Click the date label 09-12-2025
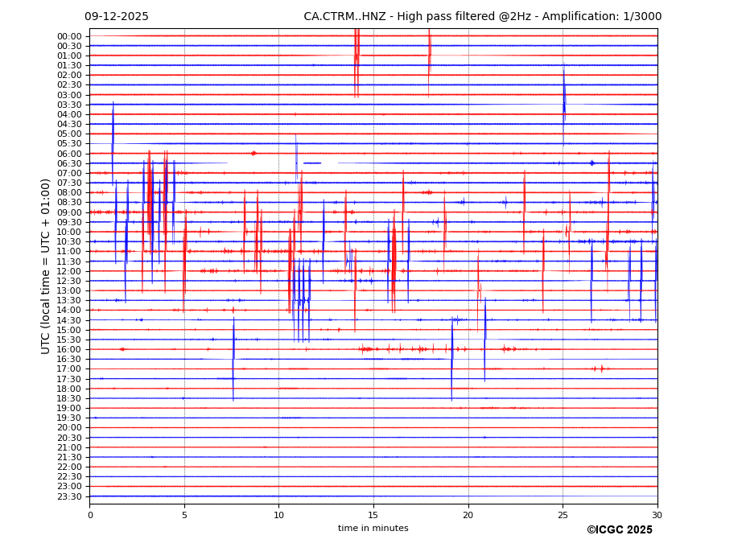Screen dimensions: 746x560 [117, 17]
